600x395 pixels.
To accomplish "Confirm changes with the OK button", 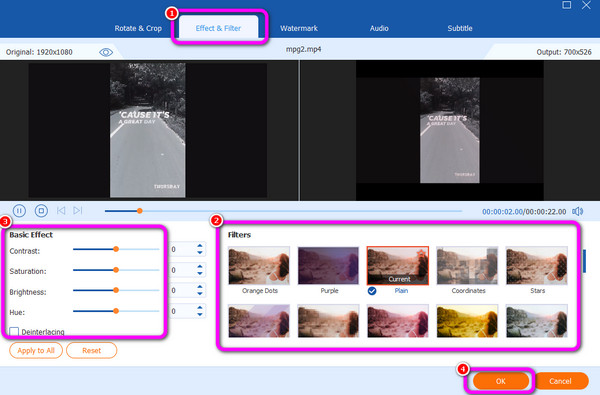I will coord(501,381).
